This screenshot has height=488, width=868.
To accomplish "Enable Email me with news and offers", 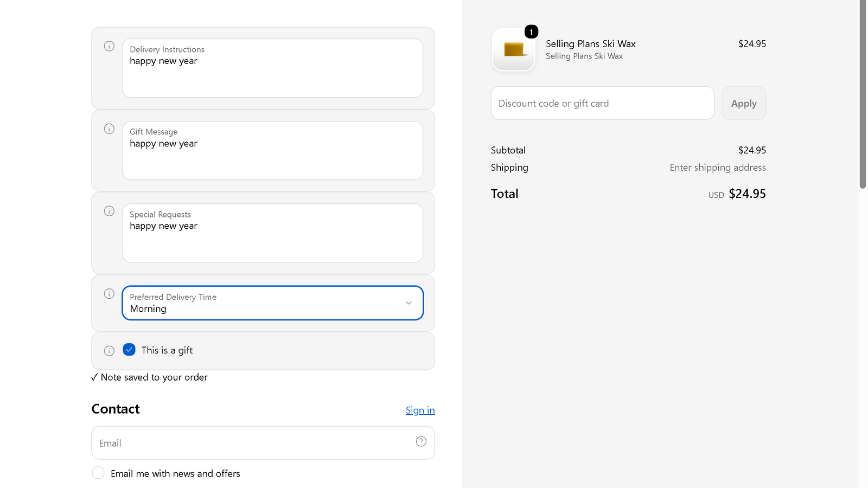I will (x=98, y=473).
